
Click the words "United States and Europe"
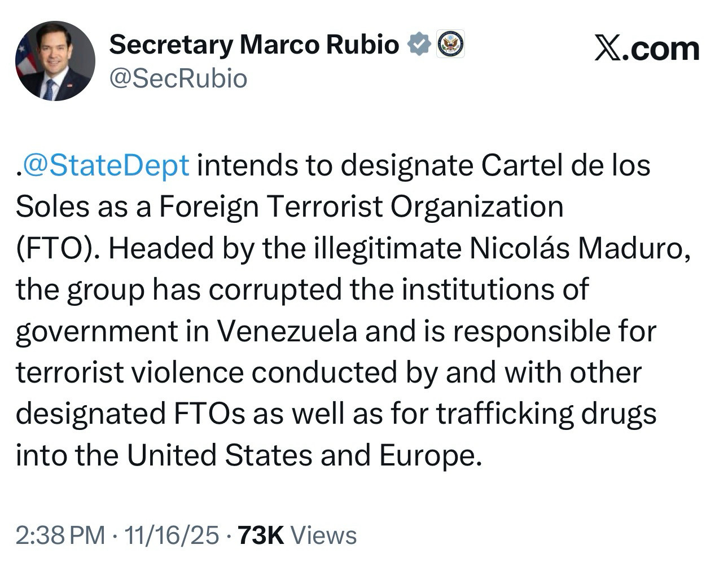point(305,455)
